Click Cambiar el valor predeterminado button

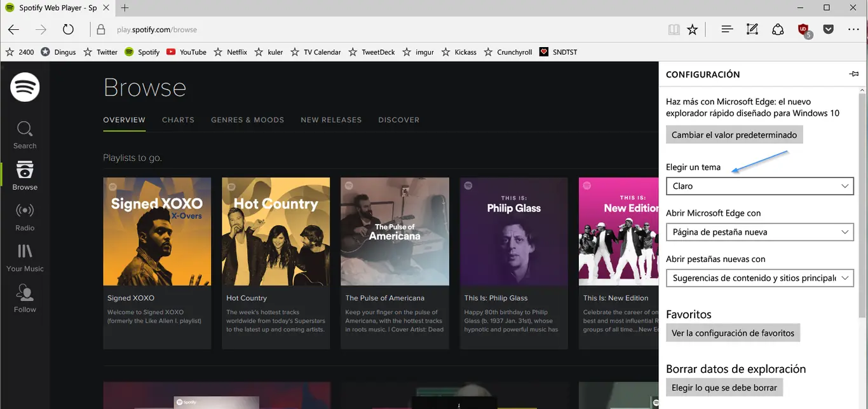pos(734,135)
